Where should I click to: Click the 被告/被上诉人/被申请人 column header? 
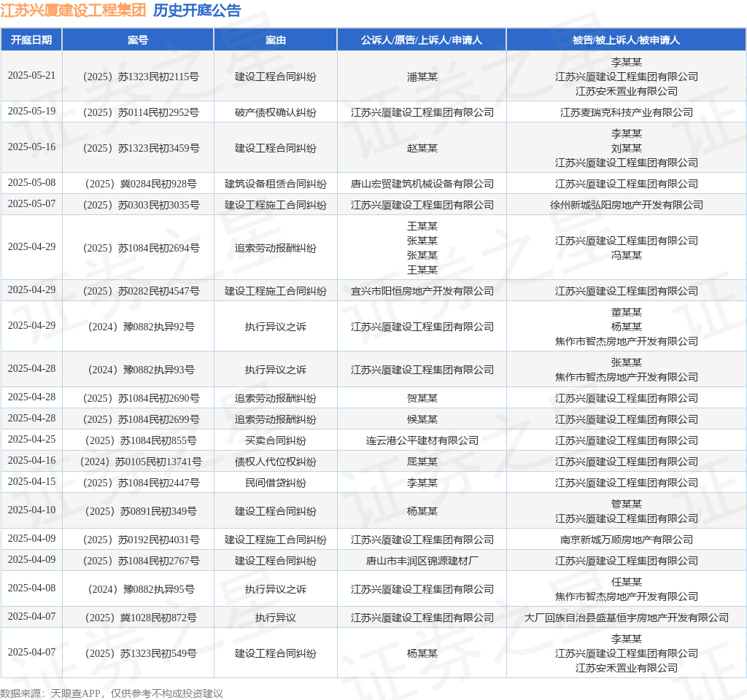(x=626, y=40)
